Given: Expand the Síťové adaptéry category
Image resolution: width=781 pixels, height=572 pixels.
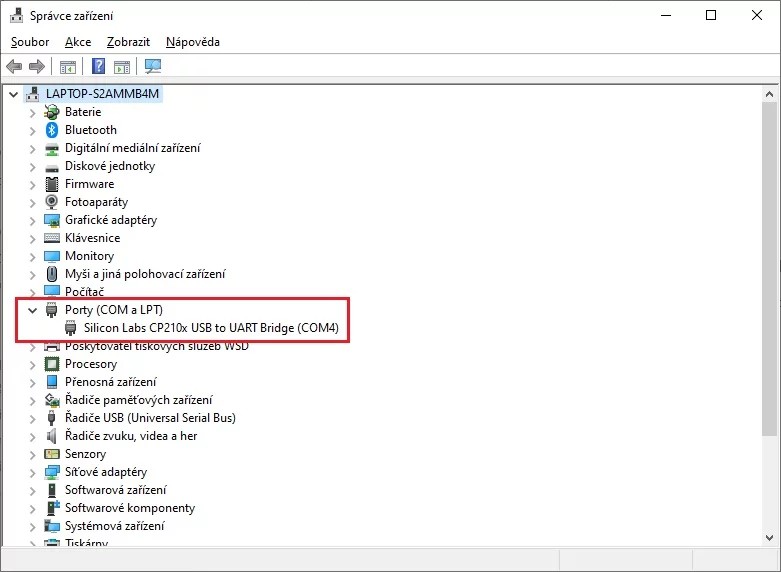Looking at the screenshot, I should [x=32, y=472].
